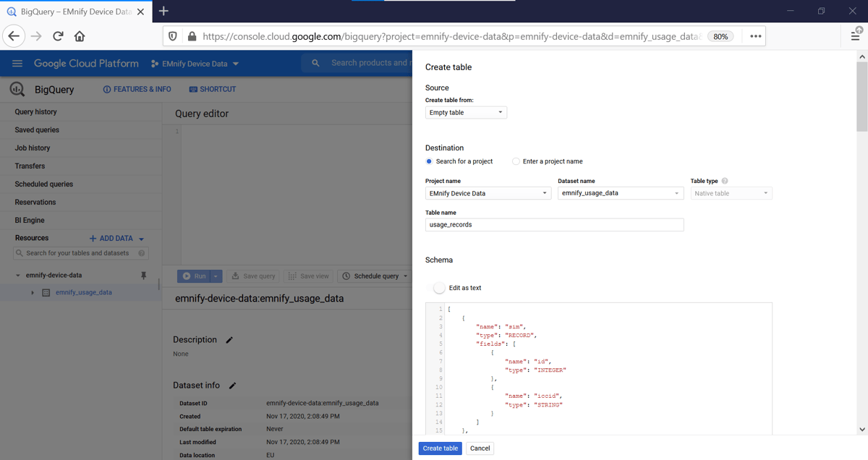Open Reservations
The height and width of the screenshot is (460, 868).
click(x=80, y=203)
